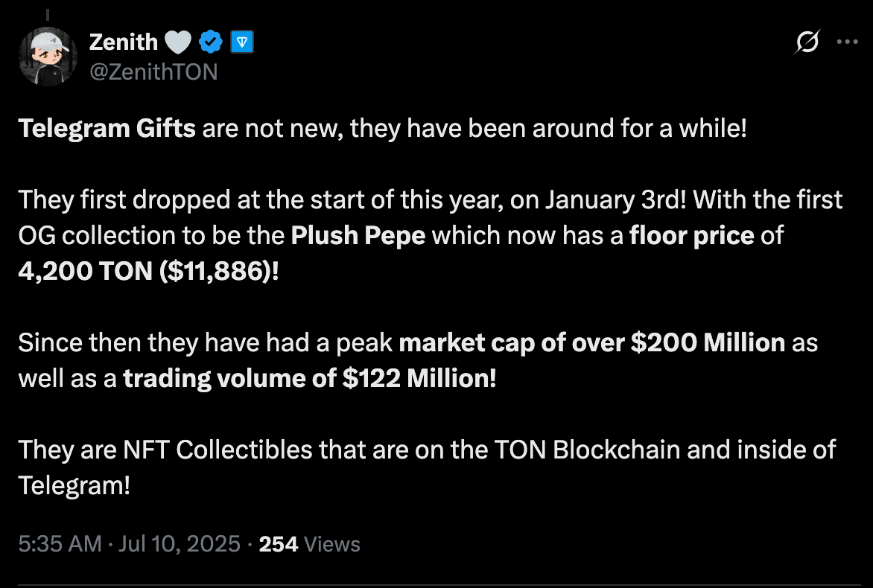Click the first line ending with around for a while
Image resolution: width=873 pixels, height=588 pixels.
pos(382,129)
